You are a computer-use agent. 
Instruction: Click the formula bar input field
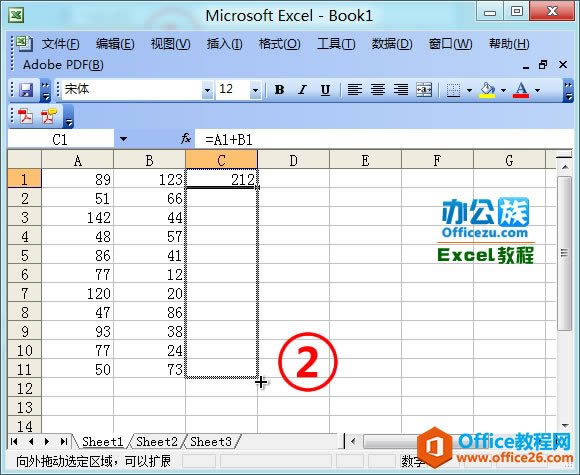pos(383,139)
